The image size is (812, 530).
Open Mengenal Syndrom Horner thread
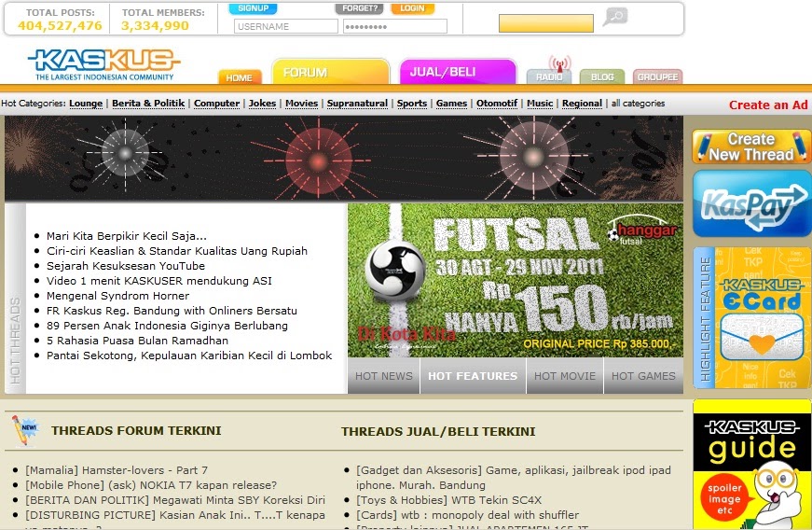tap(118, 297)
